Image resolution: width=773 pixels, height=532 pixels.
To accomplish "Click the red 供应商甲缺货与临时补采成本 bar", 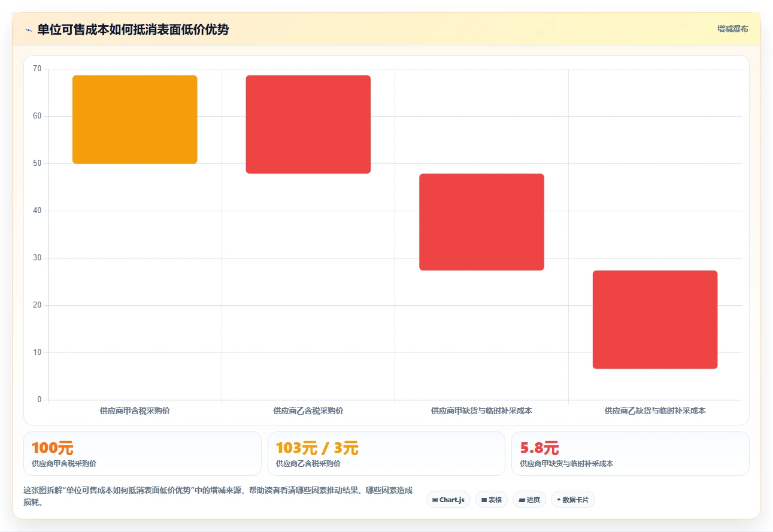I will tap(481, 222).
